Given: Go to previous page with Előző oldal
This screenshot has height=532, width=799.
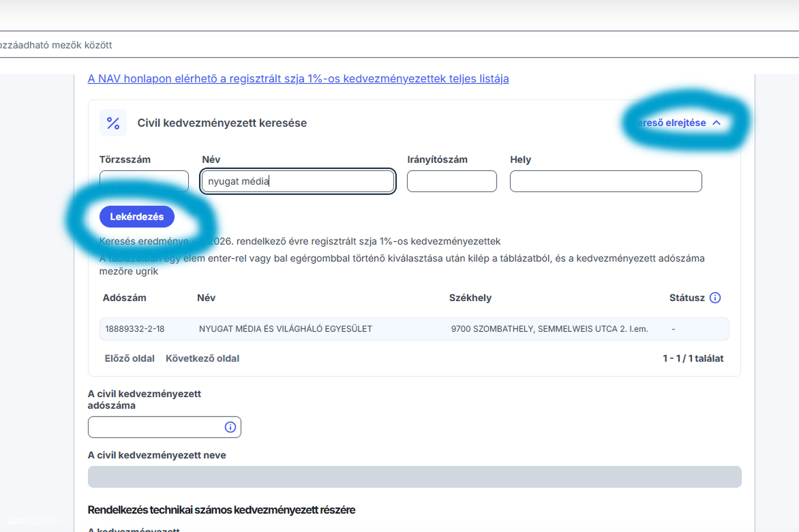Looking at the screenshot, I should tap(129, 359).
